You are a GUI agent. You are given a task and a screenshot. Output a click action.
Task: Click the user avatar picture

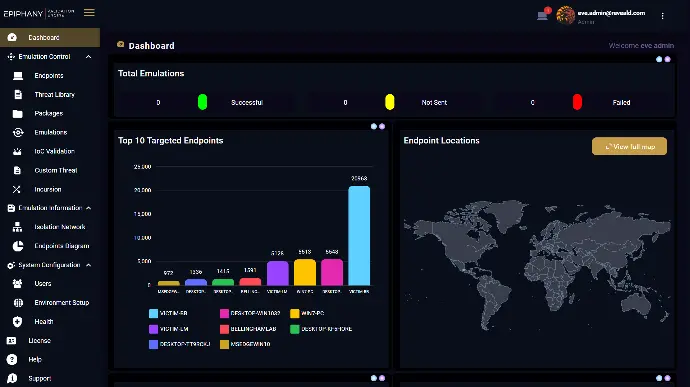point(565,15)
